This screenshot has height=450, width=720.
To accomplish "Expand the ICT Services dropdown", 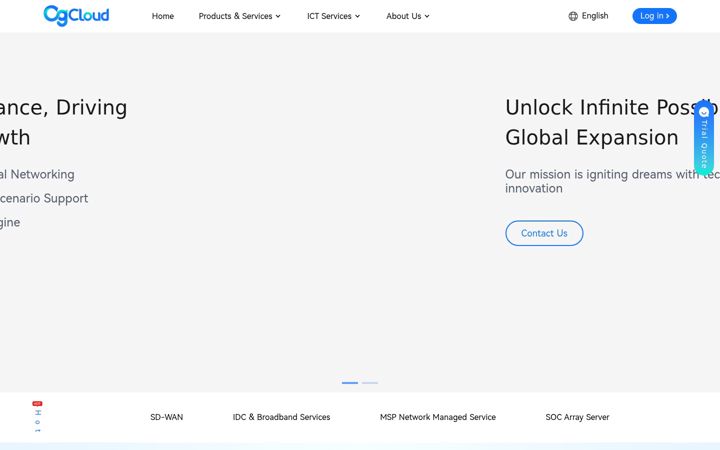I will (x=333, y=16).
